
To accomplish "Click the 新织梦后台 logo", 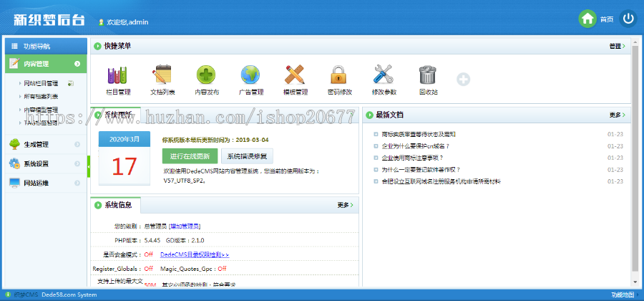I will pos(49,20).
